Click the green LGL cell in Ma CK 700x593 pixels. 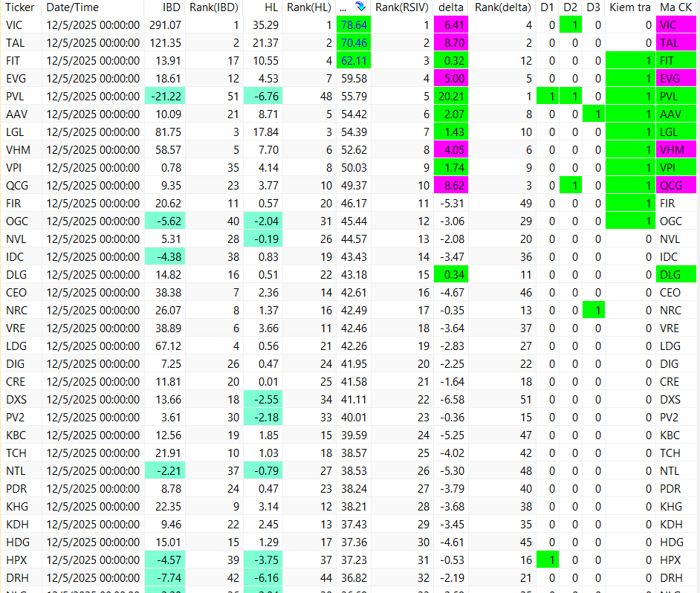click(676, 132)
